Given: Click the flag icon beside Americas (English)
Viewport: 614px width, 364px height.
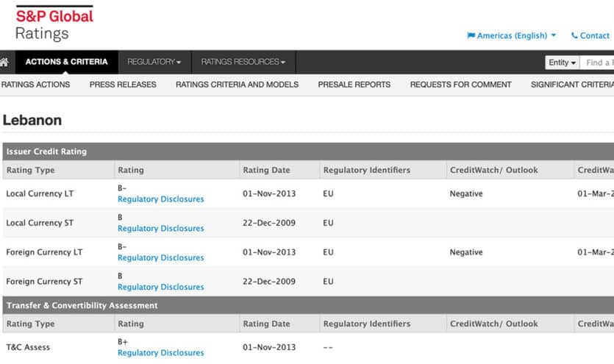Looking at the screenshot, I should pos(471,35).
